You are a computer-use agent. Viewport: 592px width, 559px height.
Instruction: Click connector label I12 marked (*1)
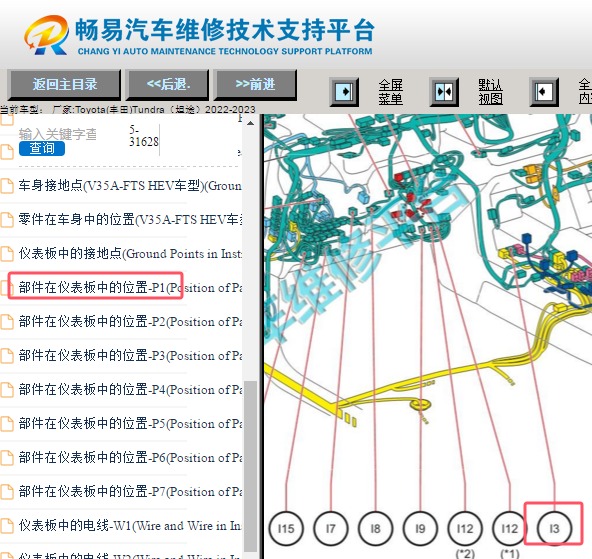[x=510, y=528]
